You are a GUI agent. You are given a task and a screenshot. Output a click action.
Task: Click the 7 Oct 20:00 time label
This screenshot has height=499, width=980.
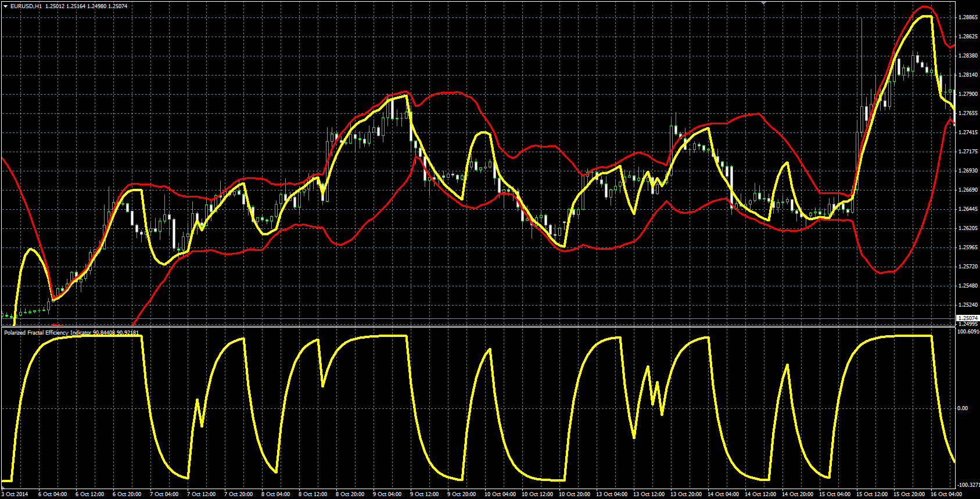(x=238, y=494)
